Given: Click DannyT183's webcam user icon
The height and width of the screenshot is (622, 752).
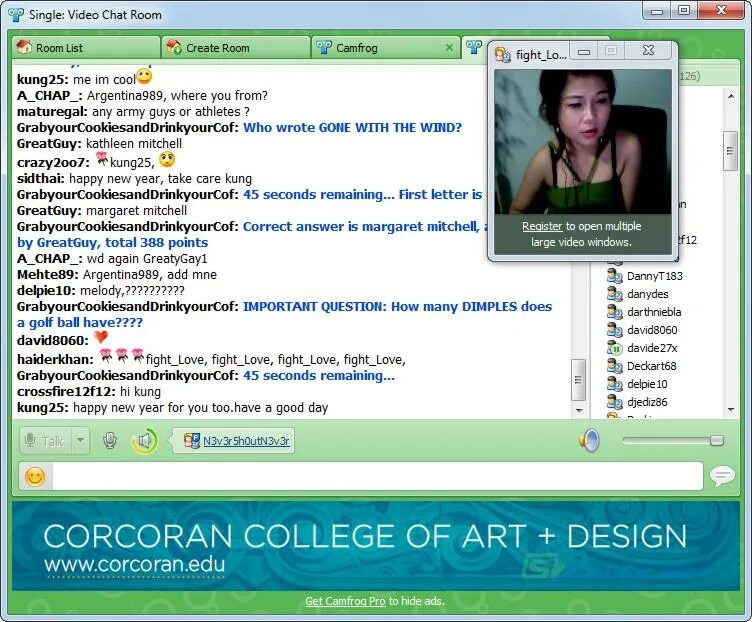Looking at the screenshot, I should (x=614, y=276).
